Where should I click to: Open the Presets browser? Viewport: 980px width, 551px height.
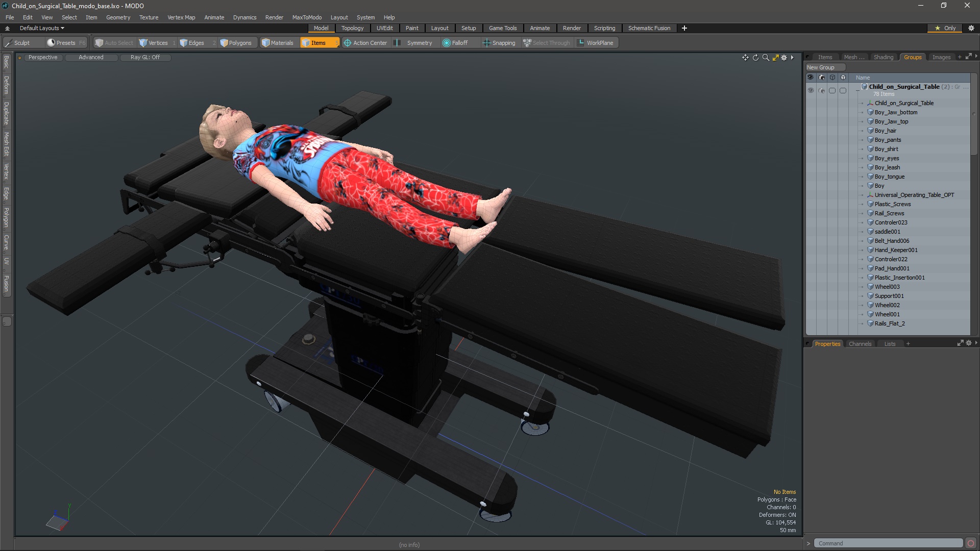tap(65, 43)
